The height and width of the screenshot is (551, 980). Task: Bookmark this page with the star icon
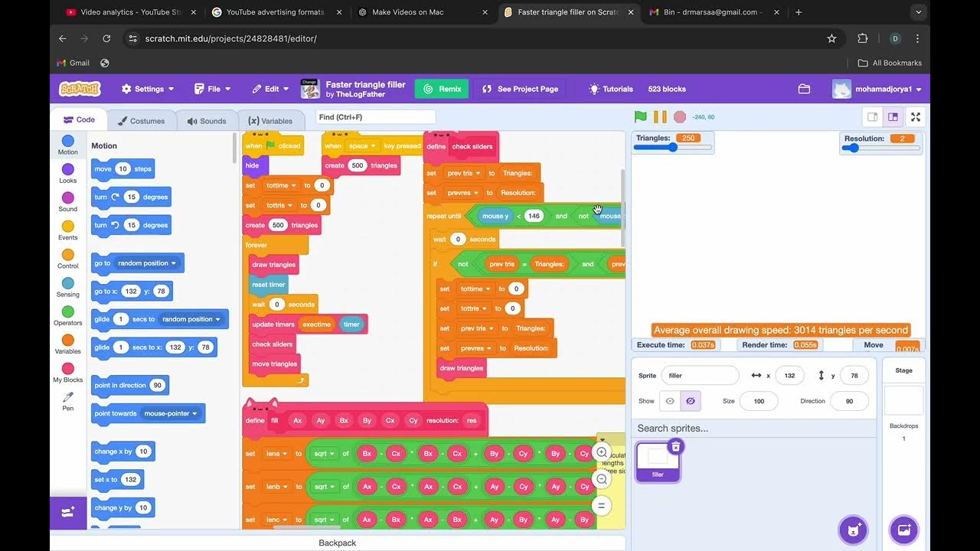pos(831,38)
